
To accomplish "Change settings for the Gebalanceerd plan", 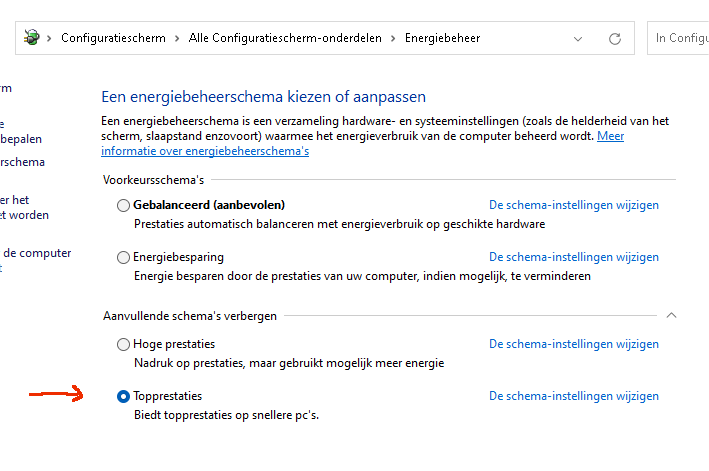I will [574, 205].
